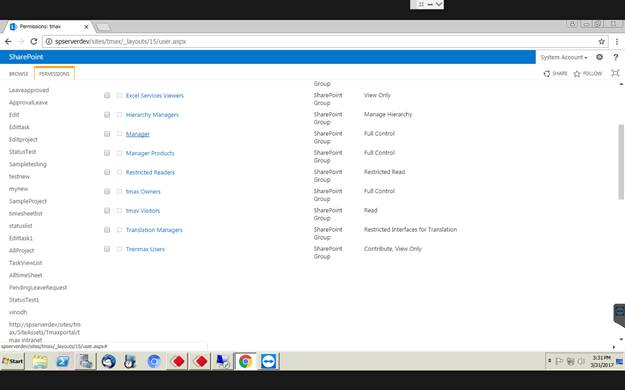Click the page vertical scrollbar thumb

click(621, 162)
